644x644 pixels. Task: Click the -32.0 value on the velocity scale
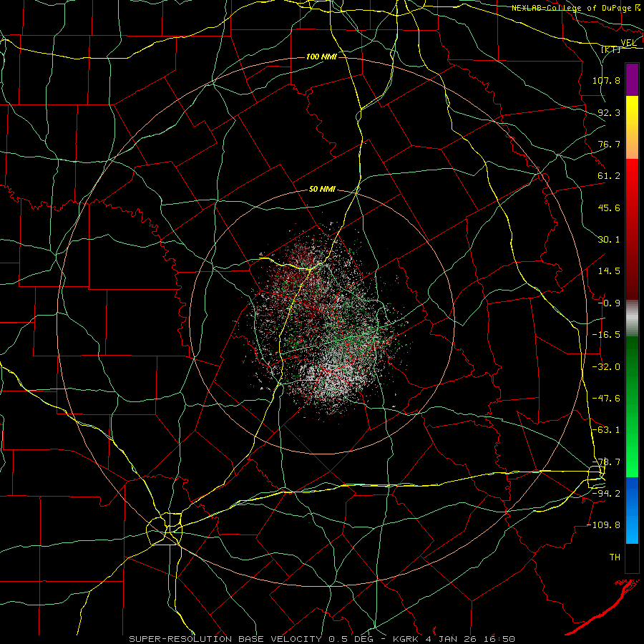(x=606, y=367)
